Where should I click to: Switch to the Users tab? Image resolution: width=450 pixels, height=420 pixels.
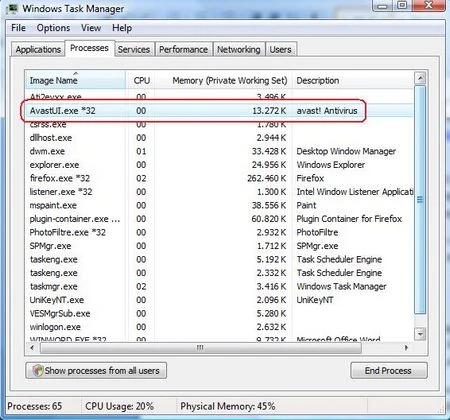click(x=280, y=50)
